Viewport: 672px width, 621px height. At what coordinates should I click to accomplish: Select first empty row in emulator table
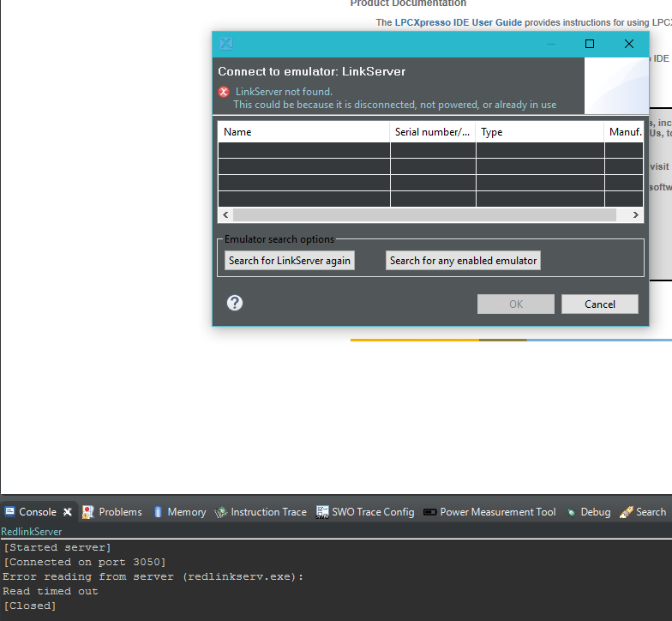coord(430,151)
